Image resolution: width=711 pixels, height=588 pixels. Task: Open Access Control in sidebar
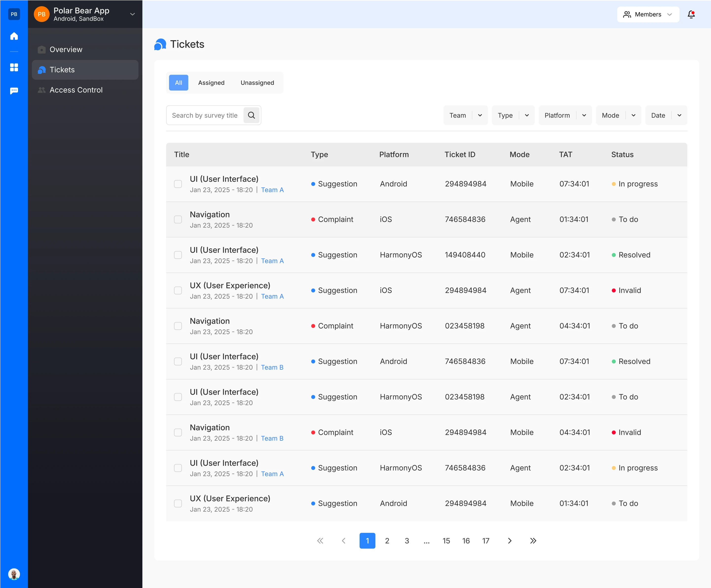click(76, 90)
